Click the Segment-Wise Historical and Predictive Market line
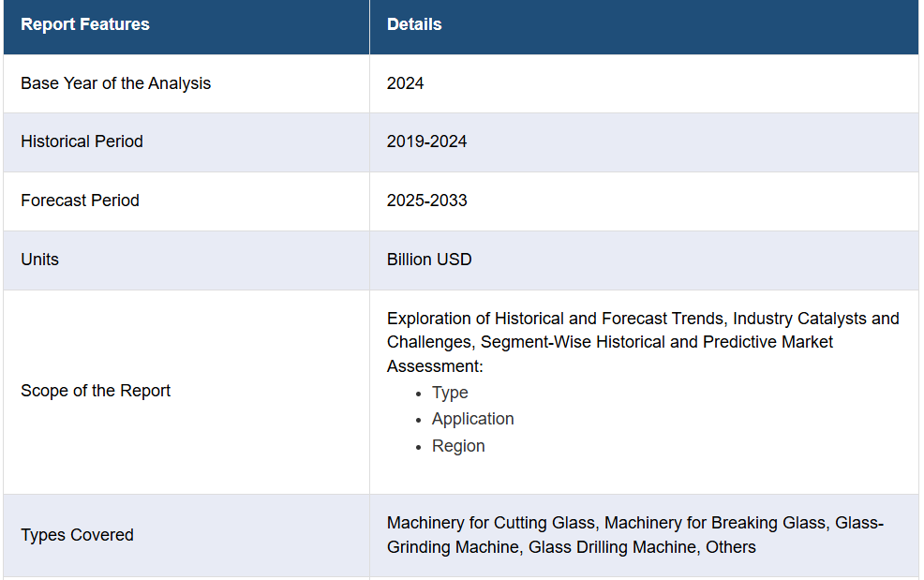This screenshot has height=580, width=924. click(657, 342)
